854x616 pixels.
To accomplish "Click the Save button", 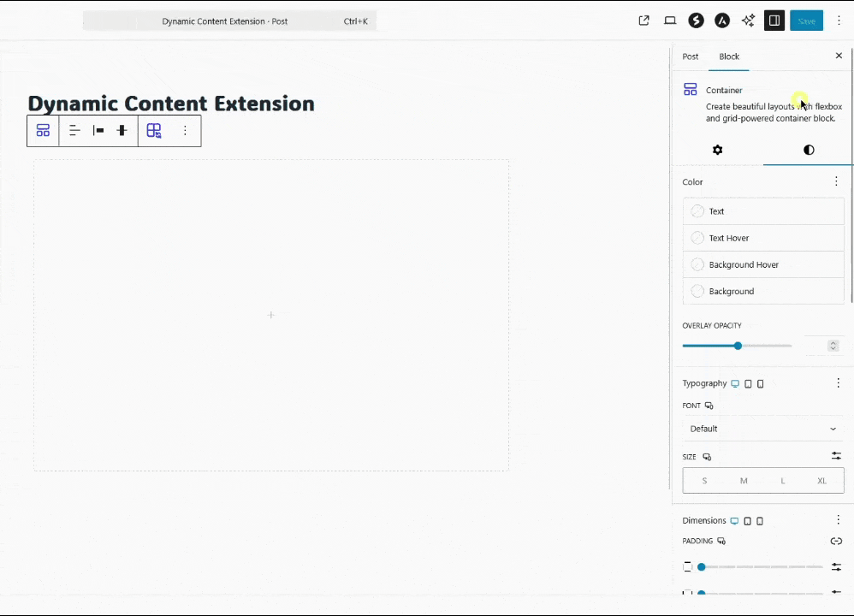I will coord(806,21).
